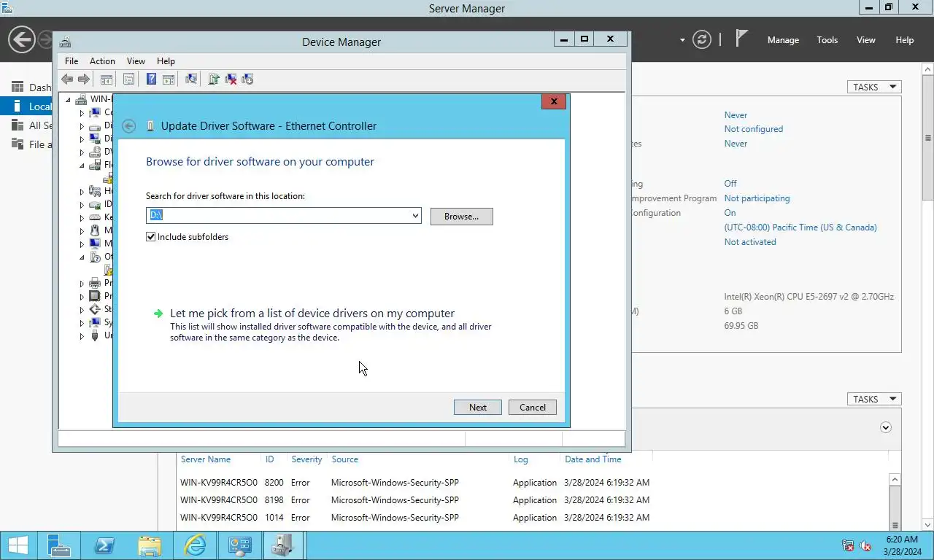Open the Events section TASKS dropdown
The image size is (934, 560).
pos(874,399)
